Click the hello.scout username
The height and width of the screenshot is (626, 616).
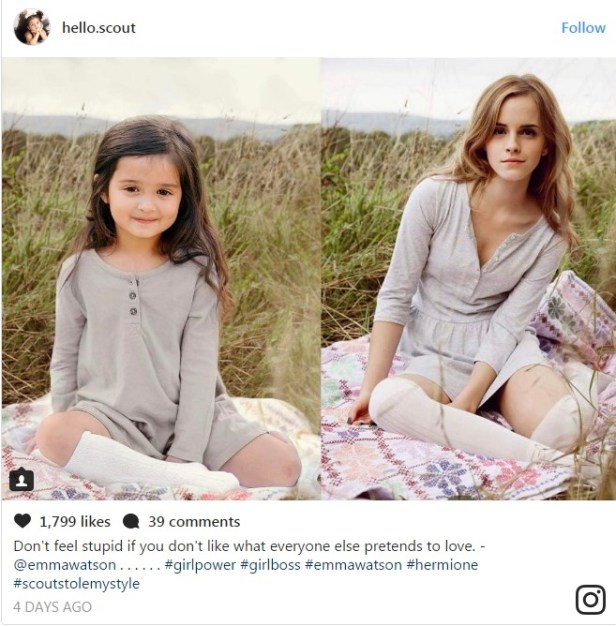pos(99,28)
